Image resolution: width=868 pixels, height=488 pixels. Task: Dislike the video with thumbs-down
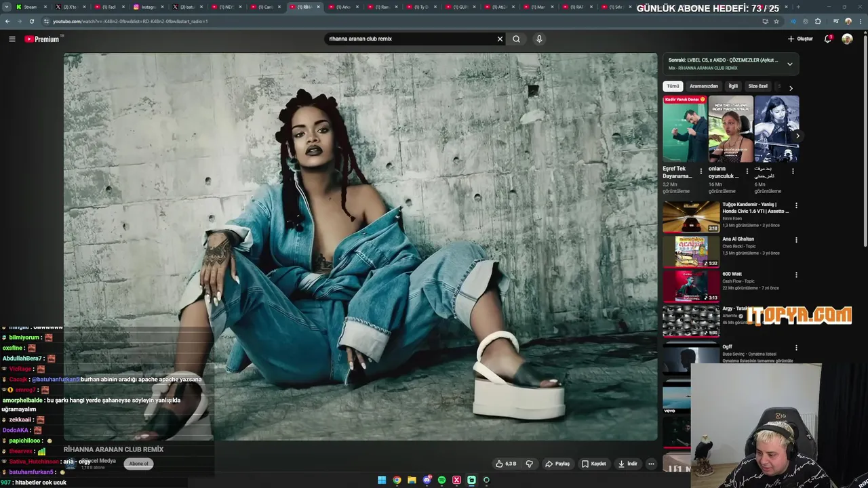click(x=530, y=464)
